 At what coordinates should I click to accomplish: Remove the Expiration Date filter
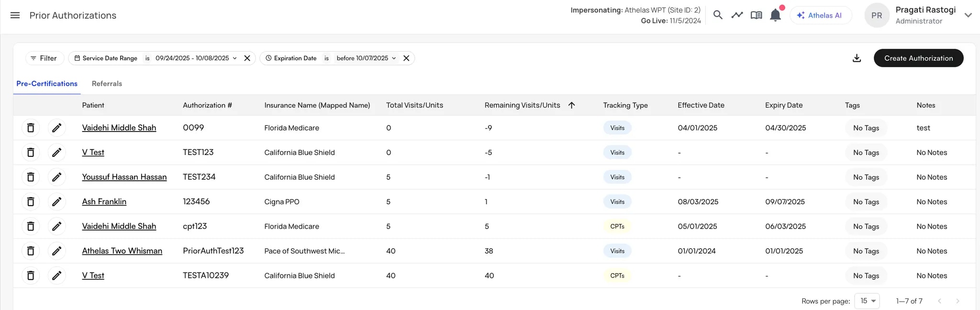tap(406, 58)
